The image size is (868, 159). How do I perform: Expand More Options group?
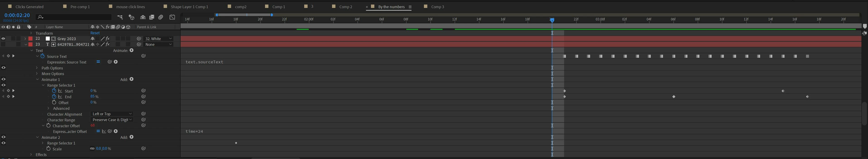click(37, 73)
